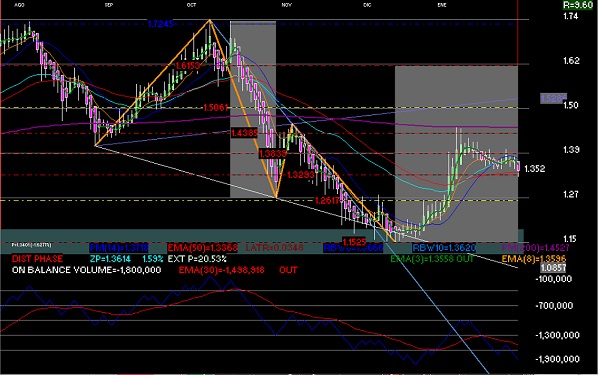Click the RBW10=1.3620 indicator text
Image resolution: width=598 pixels, height=375 pixels.
point(444,248)
